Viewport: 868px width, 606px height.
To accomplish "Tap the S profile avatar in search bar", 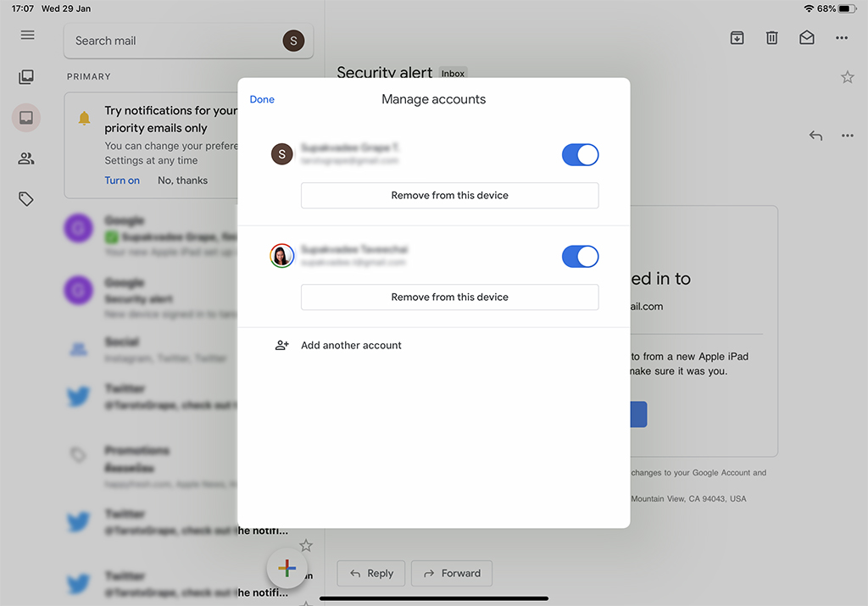I will [293, 41].
